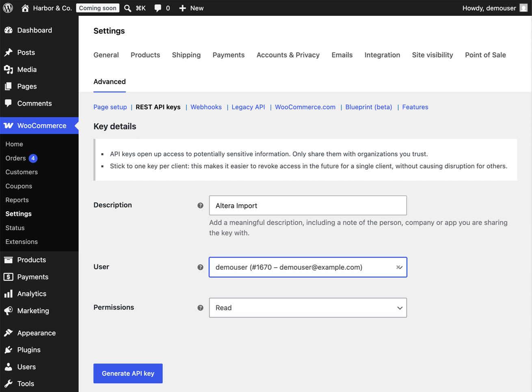Open the Harbor & Co. site home icon
532x392 pixels.
point(25,8)
